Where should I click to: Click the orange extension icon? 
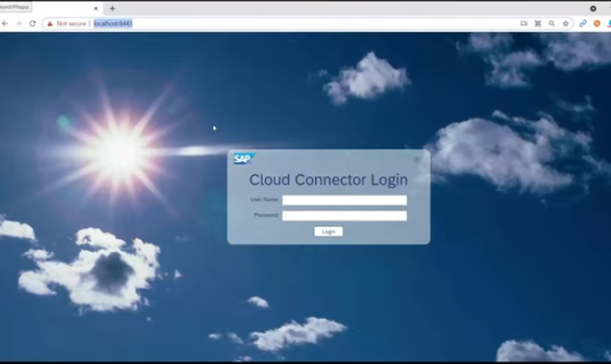(x=597, y=24)
